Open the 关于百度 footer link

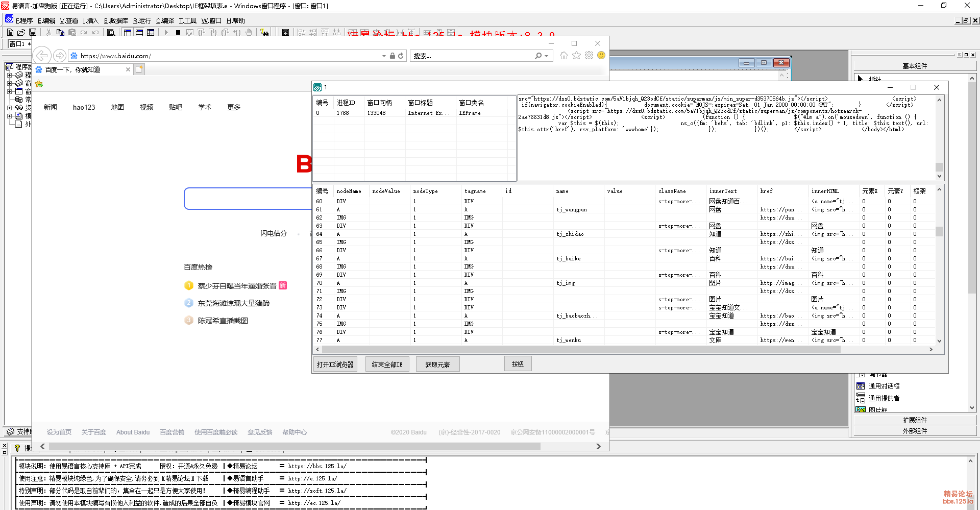pos(94,432)
